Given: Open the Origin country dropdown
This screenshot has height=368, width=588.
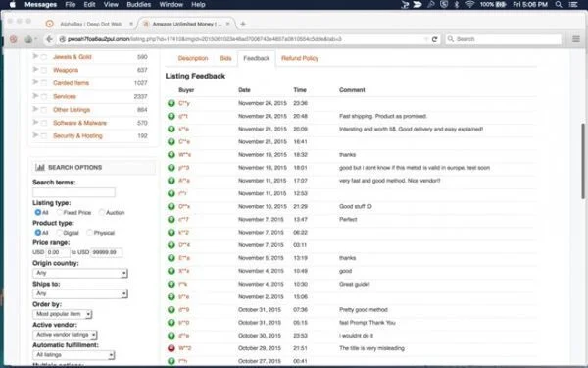Looking at the screenshot, I should pos(80,273).
